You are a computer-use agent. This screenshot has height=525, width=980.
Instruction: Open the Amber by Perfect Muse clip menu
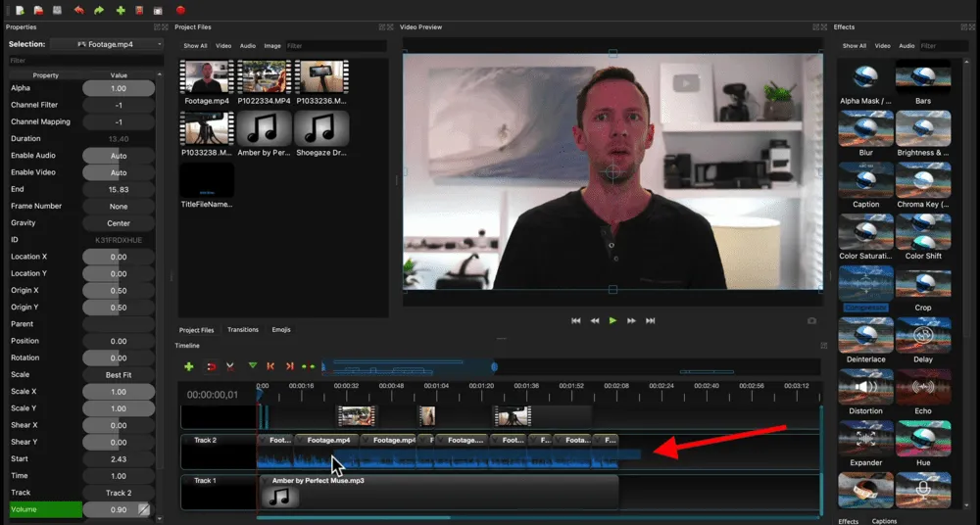pos(266,481)
